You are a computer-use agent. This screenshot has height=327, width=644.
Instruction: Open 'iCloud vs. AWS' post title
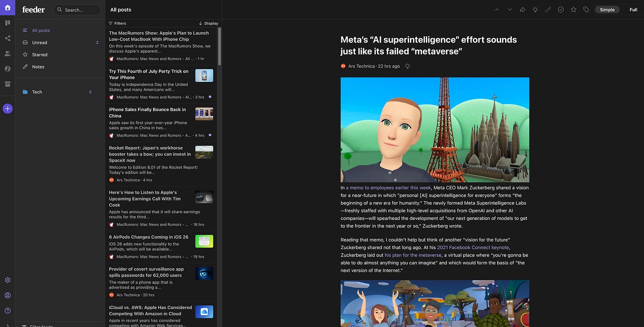tap(150, 310)
